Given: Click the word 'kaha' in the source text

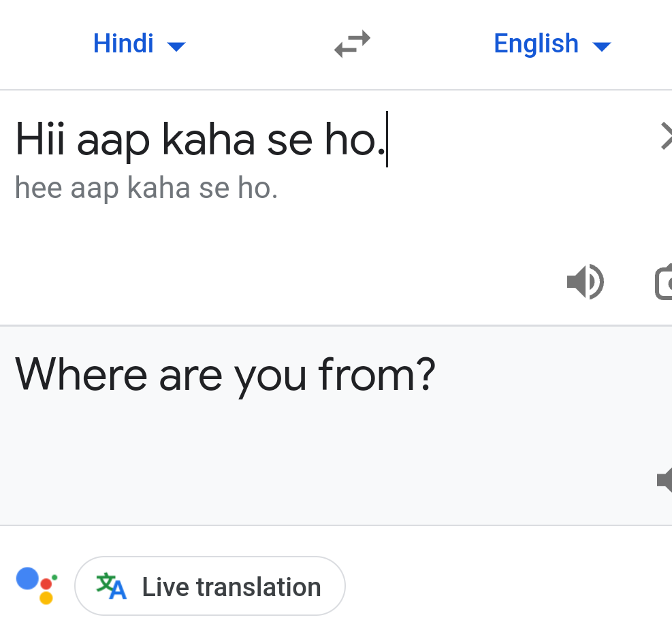Looking at the screenshot, I should (208, 139).
